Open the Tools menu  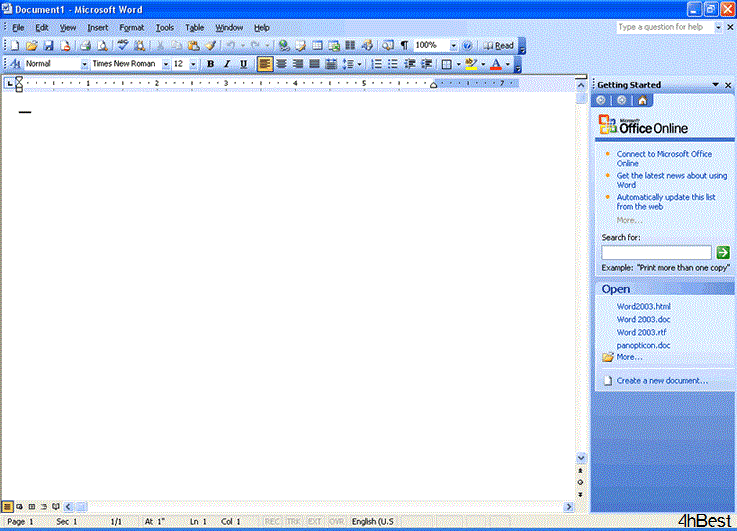point(165,28)
